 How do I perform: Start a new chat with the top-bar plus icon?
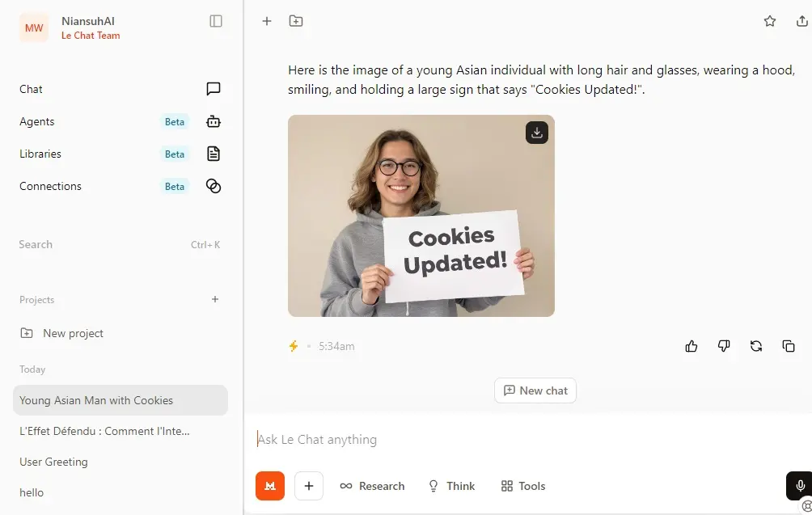(x=267, y=21)
